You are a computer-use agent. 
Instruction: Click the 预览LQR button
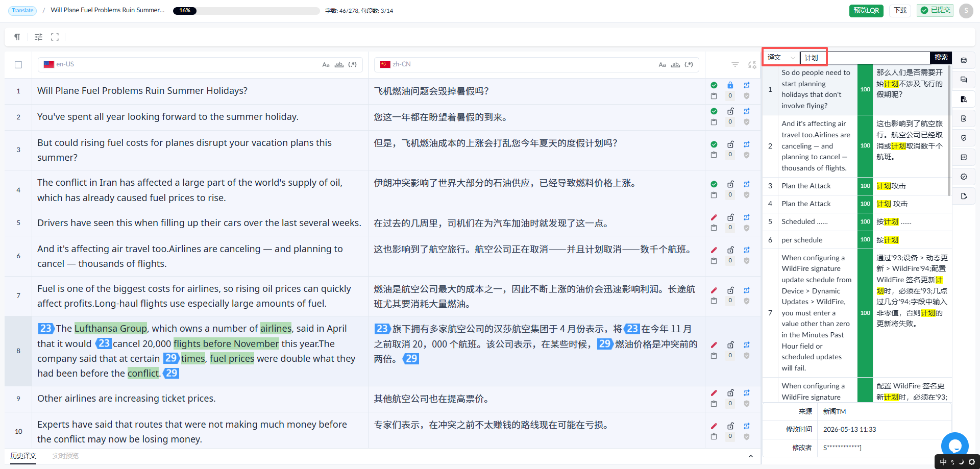pos(866,10)
